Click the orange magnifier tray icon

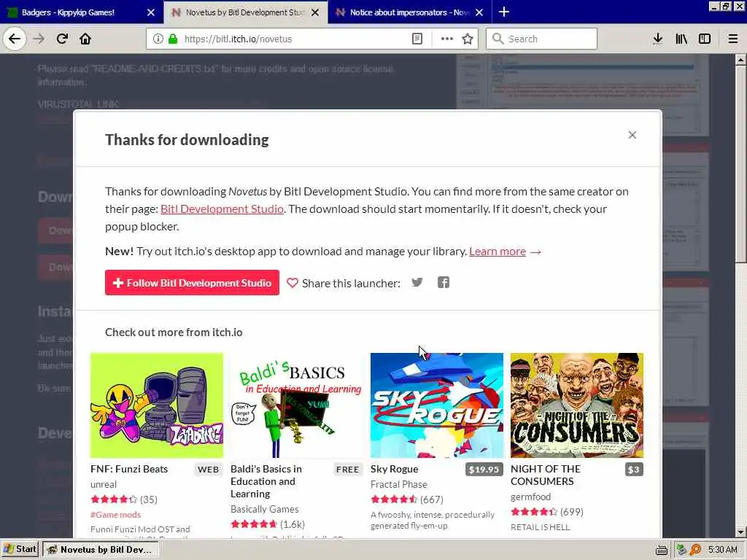tap(695, 550)
